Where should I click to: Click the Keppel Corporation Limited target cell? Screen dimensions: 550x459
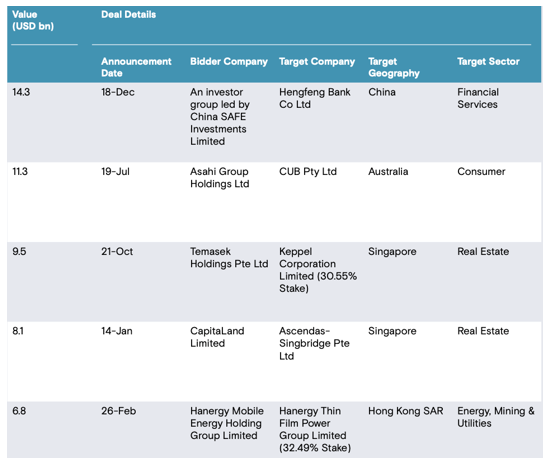pos(318,270)
